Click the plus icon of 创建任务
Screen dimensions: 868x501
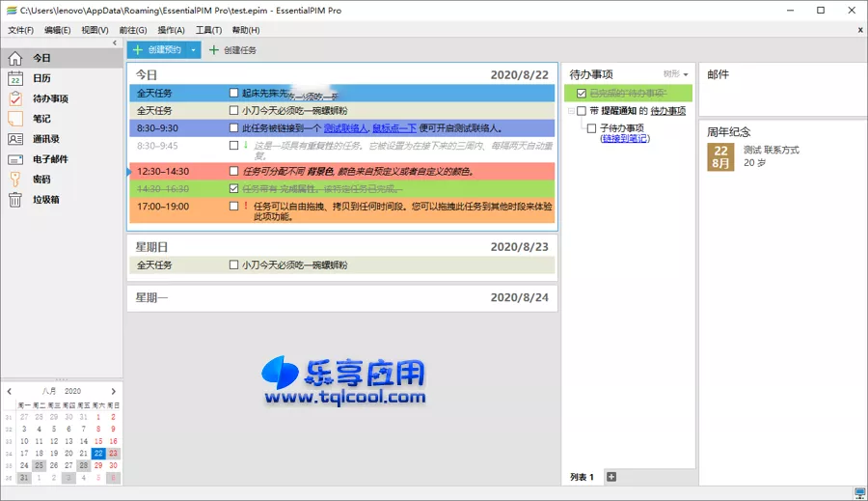coord(214,50)
